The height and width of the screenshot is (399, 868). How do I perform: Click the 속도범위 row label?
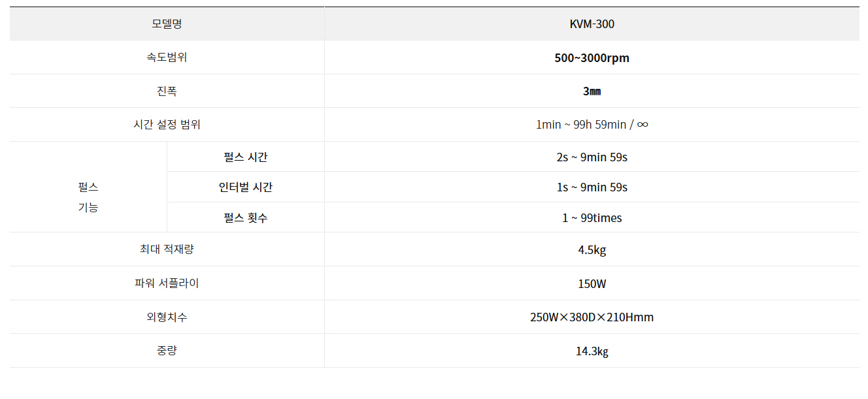coord(167,57)
